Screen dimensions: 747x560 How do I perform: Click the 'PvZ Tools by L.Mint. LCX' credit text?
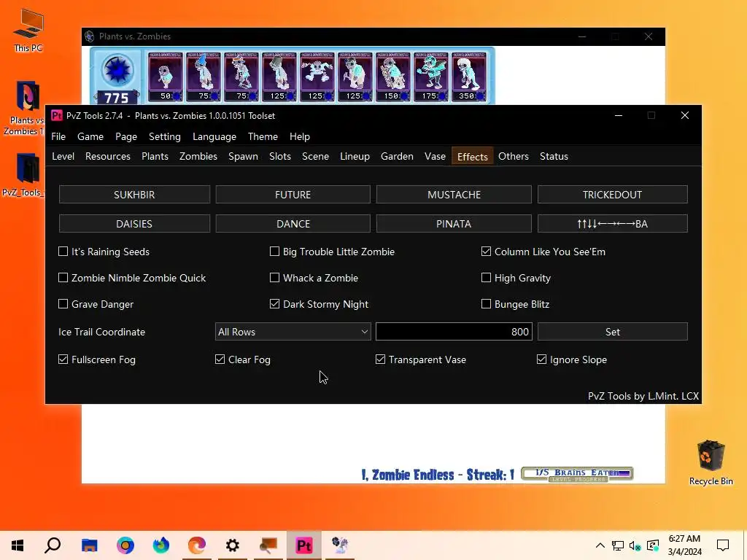(x=643, y=396)
